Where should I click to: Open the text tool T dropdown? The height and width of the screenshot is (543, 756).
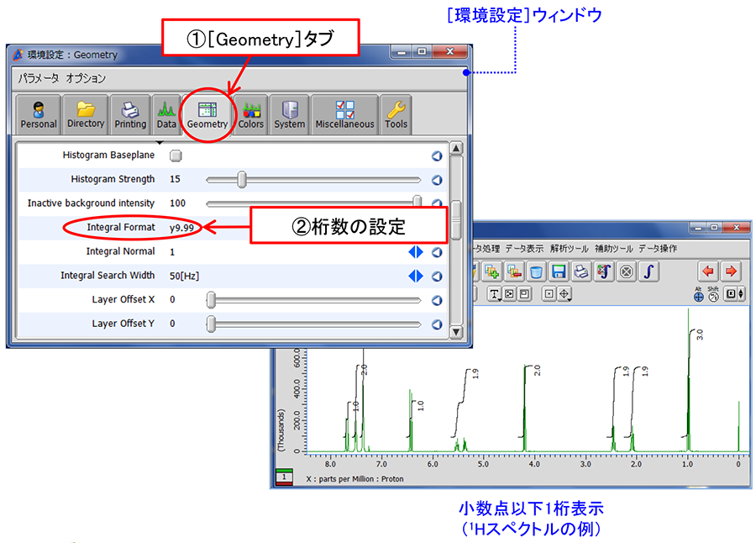495,294
